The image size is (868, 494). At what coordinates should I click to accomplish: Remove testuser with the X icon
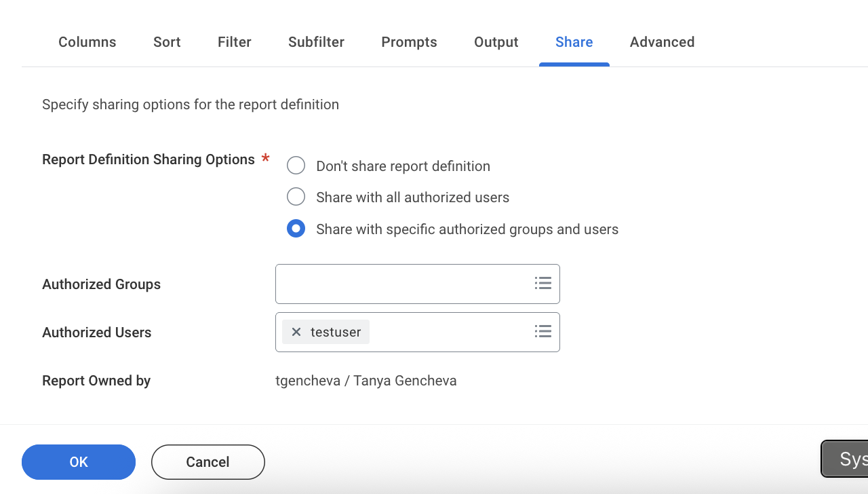pyautogui.click(x=296, y=332)
